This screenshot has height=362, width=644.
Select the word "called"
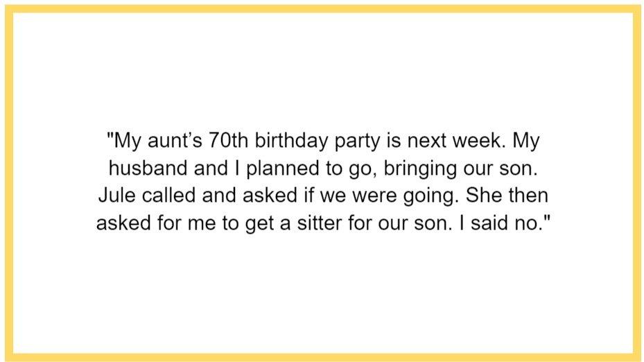(168, 195)
